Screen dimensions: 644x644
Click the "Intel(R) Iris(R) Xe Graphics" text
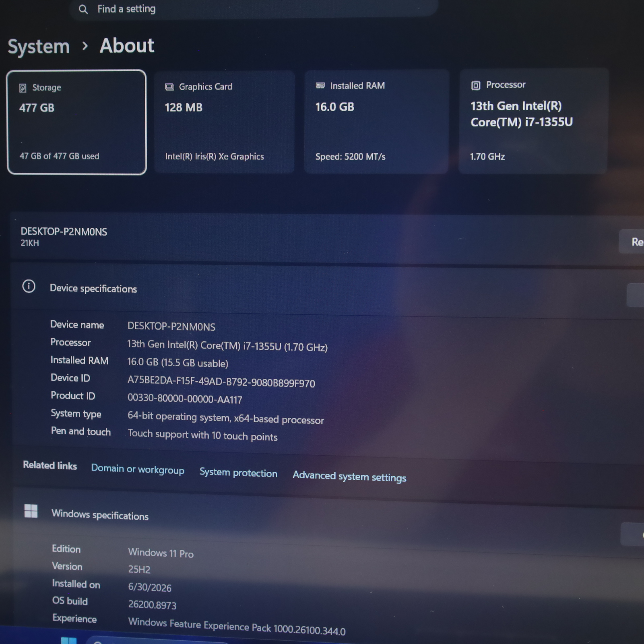pos(215,157)
